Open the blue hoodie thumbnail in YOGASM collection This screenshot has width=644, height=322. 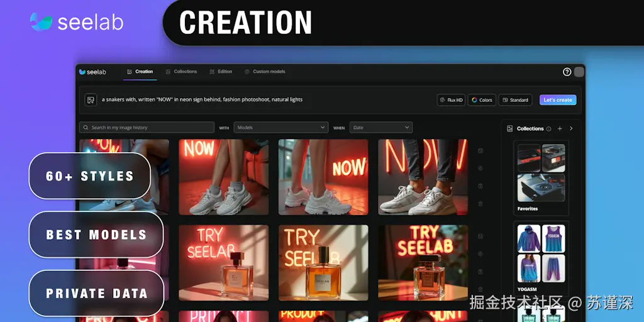(x=528, y=238)
